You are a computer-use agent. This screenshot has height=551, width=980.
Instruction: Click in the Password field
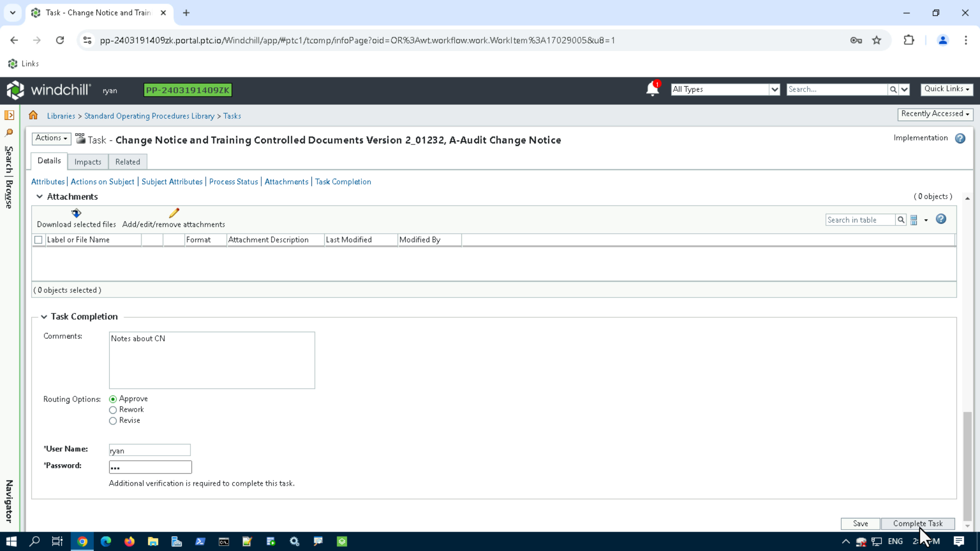[150, 467]
